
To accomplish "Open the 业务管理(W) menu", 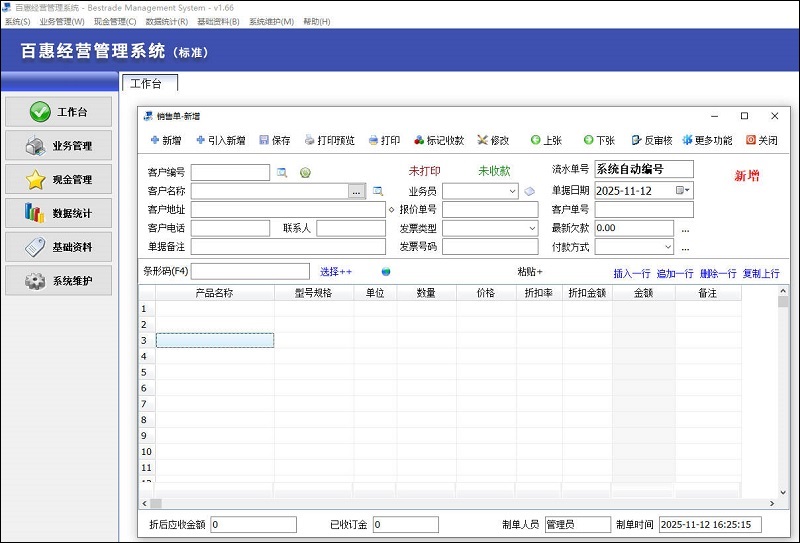I will tap(62, 21).
